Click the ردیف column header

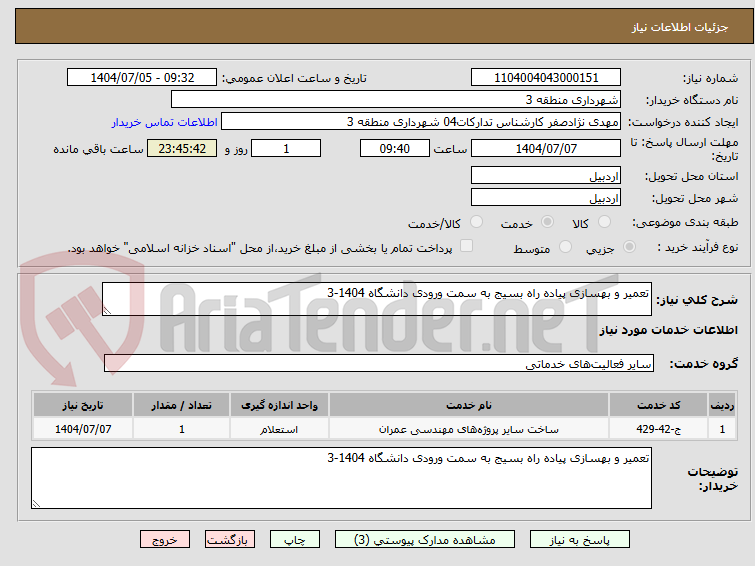click(722, 405)
